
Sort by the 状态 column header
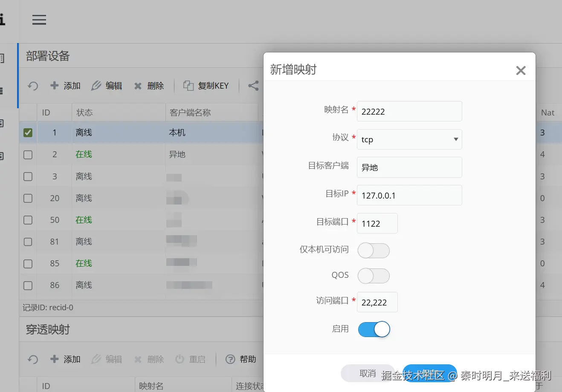coord(119,112)
